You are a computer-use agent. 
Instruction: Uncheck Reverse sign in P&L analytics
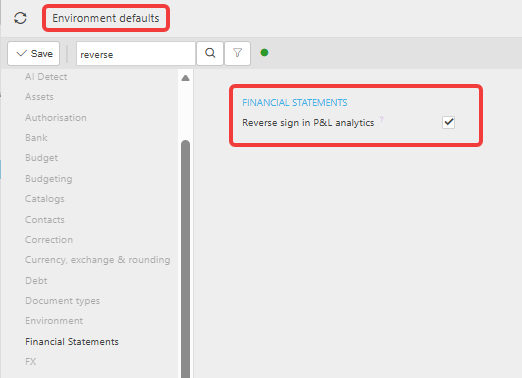point(448,122)
